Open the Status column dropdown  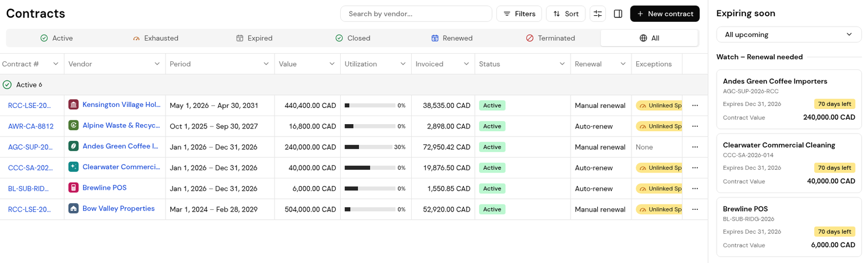click(x=562, y=64)
